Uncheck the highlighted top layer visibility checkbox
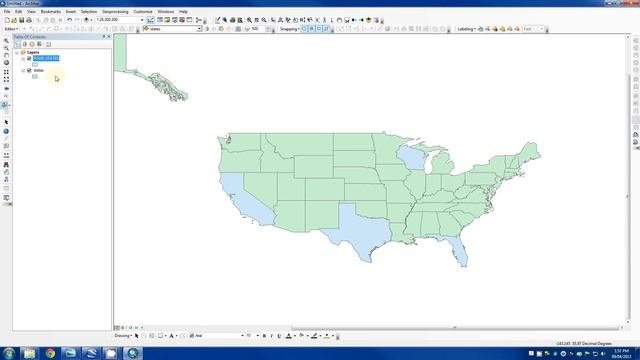 pyautogui.click(x=29, y=58)
